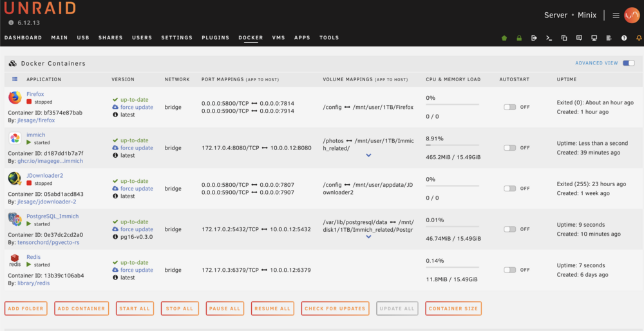Toggle the Advanced View switch
644x331 pixels.
tap(629, 63)
